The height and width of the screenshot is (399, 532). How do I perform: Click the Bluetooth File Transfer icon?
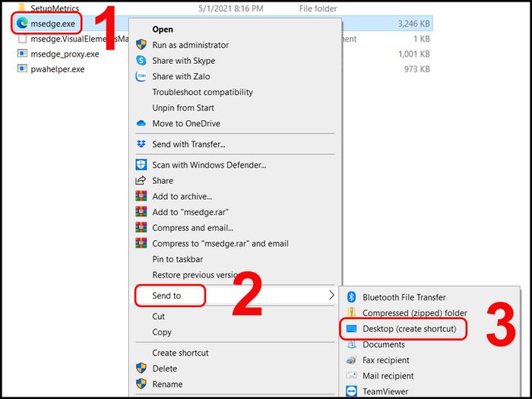click(351, 297)
